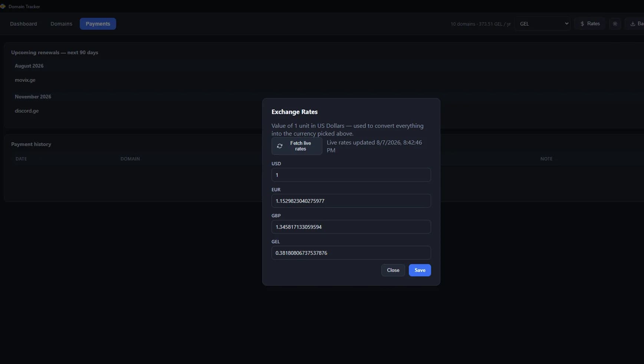Close the Exchange Rates dialog
The height and width of the screenshot is (364, 644).
tap(393, 270)
